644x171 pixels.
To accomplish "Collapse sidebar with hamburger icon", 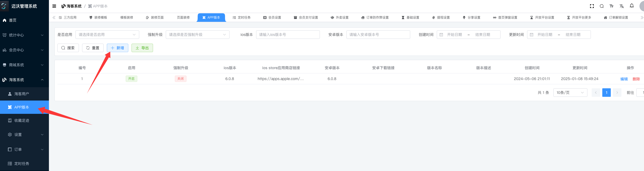I will tap(54, 6).
